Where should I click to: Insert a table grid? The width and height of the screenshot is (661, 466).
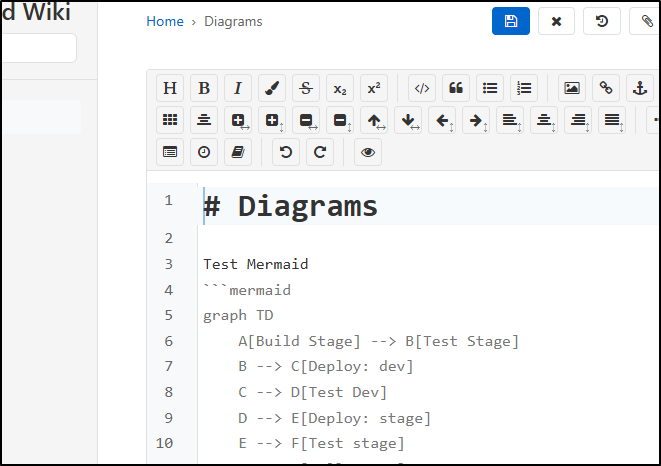pos(170,120)
